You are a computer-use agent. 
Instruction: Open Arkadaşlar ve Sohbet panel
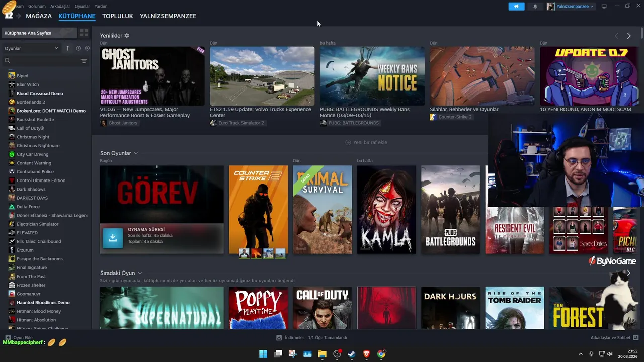(x=614, y=338)
